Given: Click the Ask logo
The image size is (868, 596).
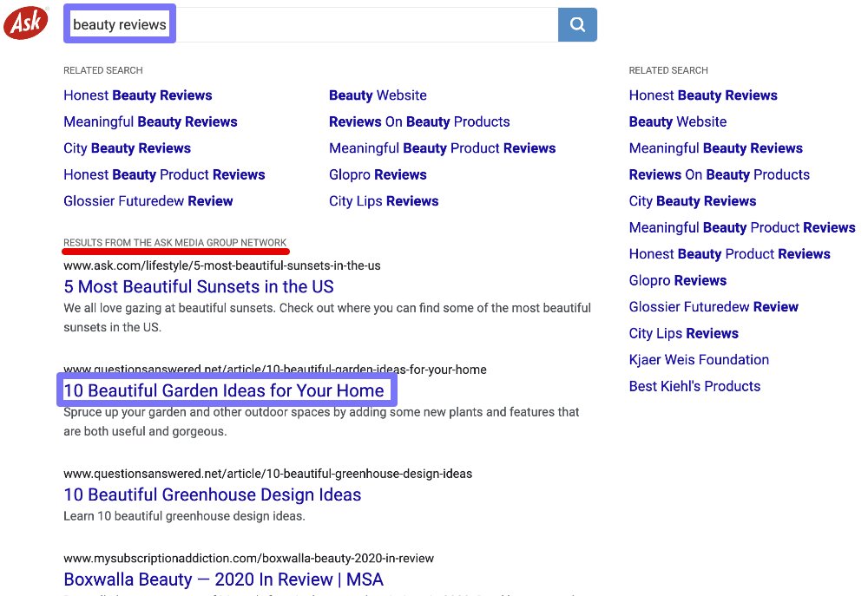Looking at the screenshot, I should click(26, 23).
